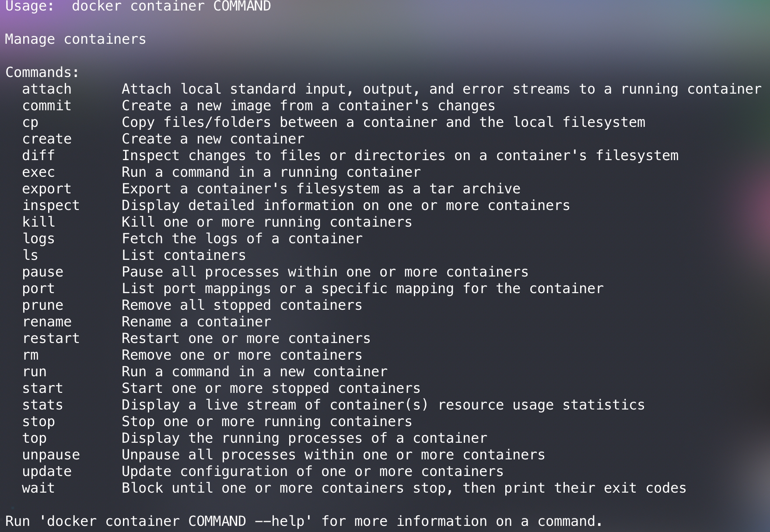This screenshot has width=770, height=532.
Task: Click on the 'diff' command
Action: point(38,156)
